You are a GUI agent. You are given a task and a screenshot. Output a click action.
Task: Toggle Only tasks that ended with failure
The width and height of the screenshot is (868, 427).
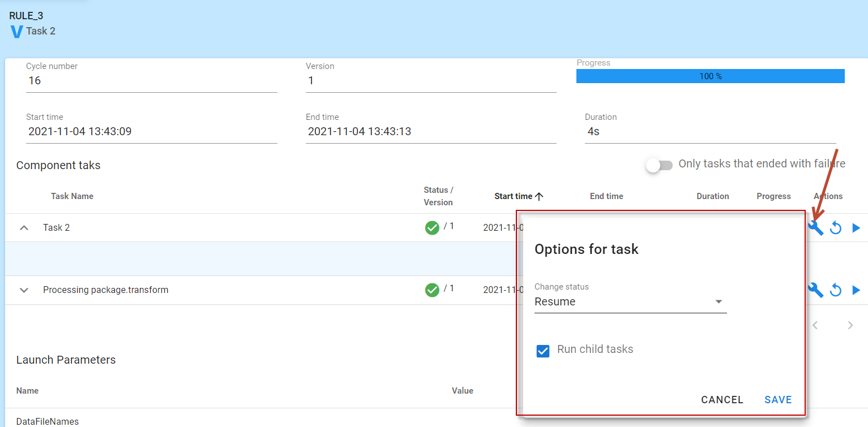click(x=660, y=165)
